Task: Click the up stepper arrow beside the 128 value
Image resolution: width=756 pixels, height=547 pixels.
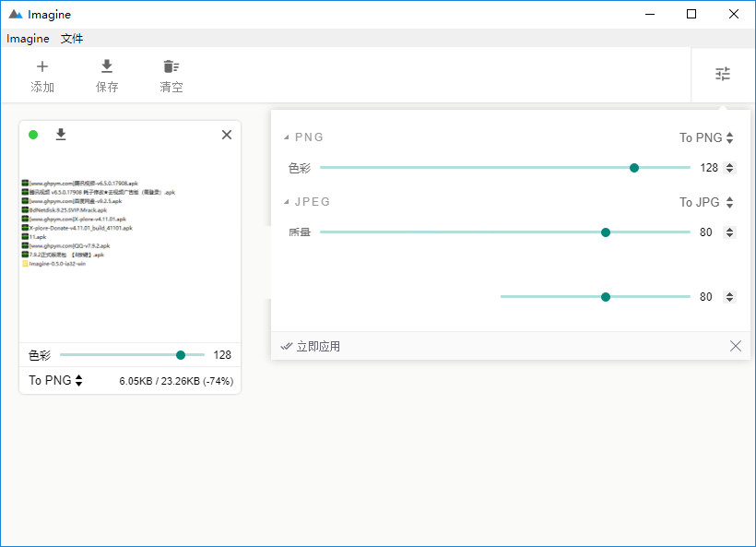Action: click(729, 164)
